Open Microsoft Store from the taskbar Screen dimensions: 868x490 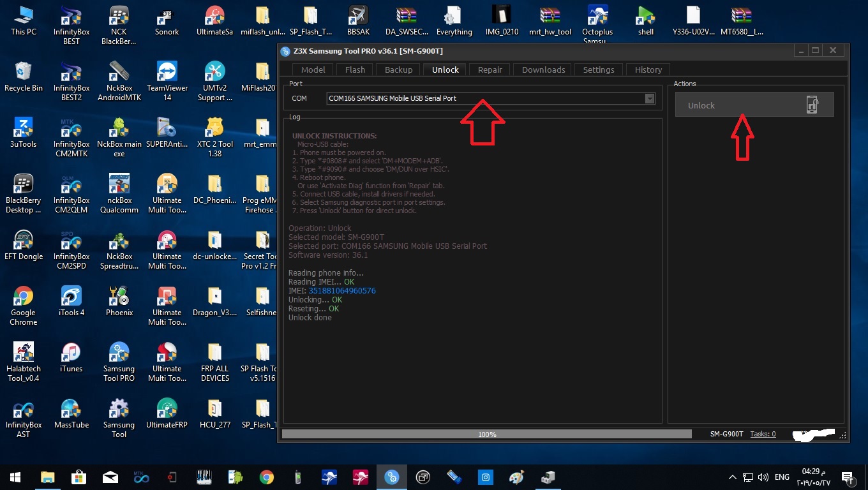coord(79,477)
